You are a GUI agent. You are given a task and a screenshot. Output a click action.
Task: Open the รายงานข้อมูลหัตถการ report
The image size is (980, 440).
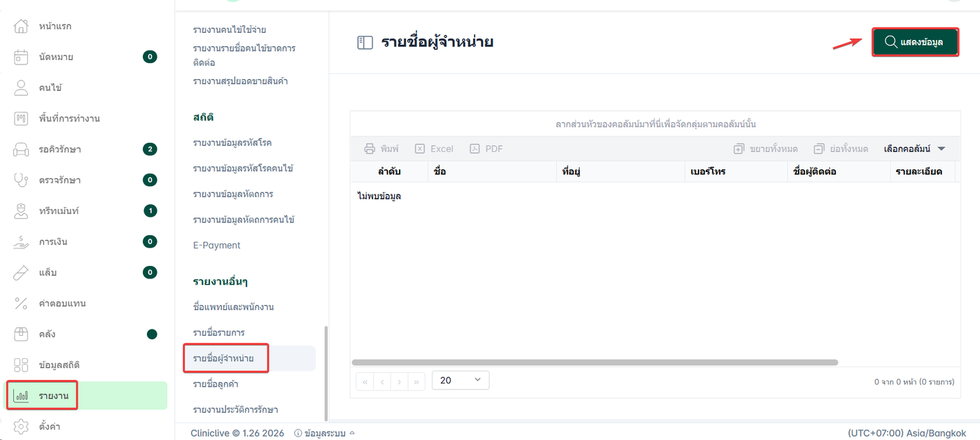tap(233, 194)
